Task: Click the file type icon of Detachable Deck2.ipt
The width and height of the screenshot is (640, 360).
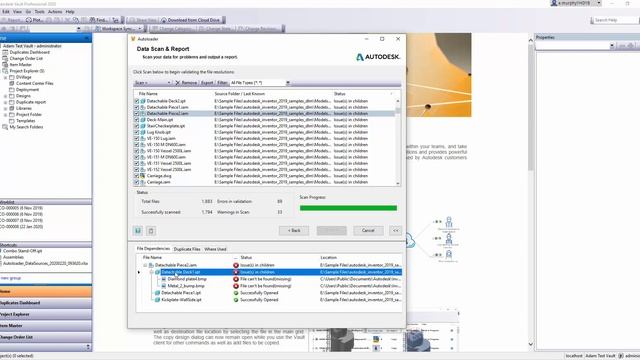Action: (x=143, y=101)
